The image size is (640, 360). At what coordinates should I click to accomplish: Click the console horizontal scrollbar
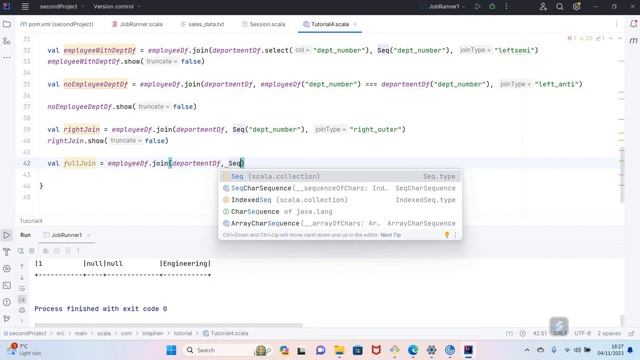tap(168, 325)
